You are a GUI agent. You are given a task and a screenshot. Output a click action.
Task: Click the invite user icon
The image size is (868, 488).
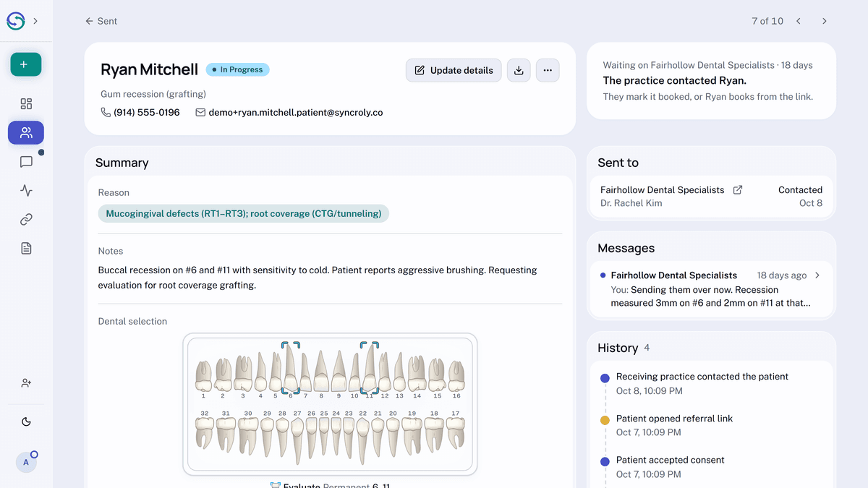pyautogui.click(x=26, y=383)
